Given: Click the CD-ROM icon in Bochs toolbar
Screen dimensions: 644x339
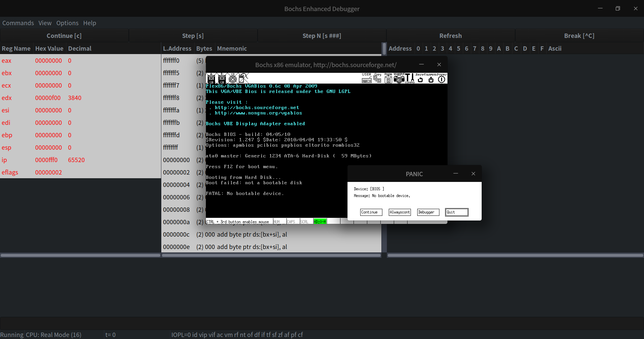Looking at the screenshot, I should click(x=233, y=79).
